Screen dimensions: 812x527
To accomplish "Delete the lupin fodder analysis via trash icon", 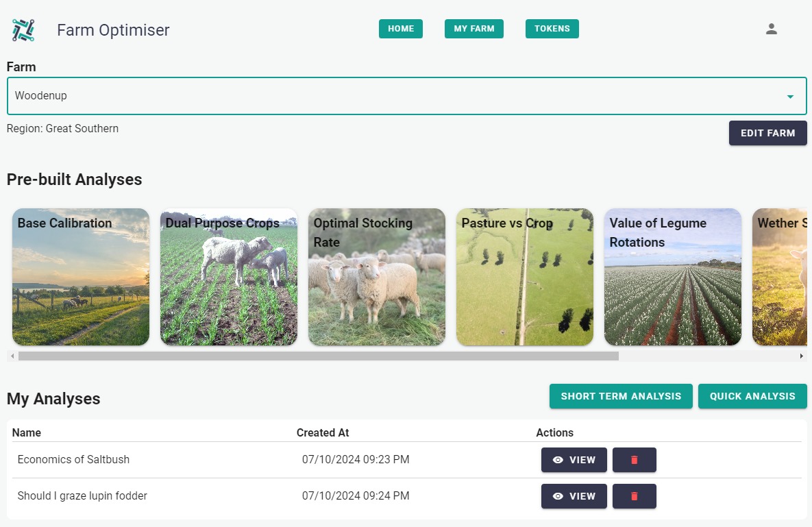I will pyautogui.click(x=634, y=496).
